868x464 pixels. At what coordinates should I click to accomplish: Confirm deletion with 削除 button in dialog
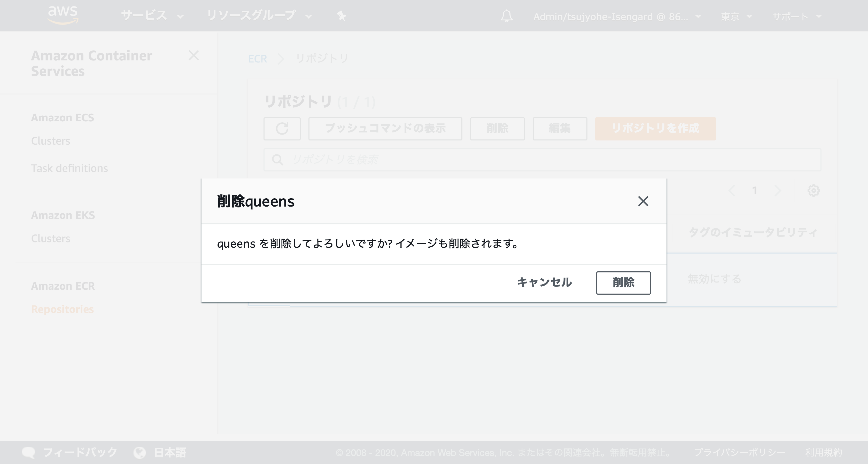click(623, 283)
